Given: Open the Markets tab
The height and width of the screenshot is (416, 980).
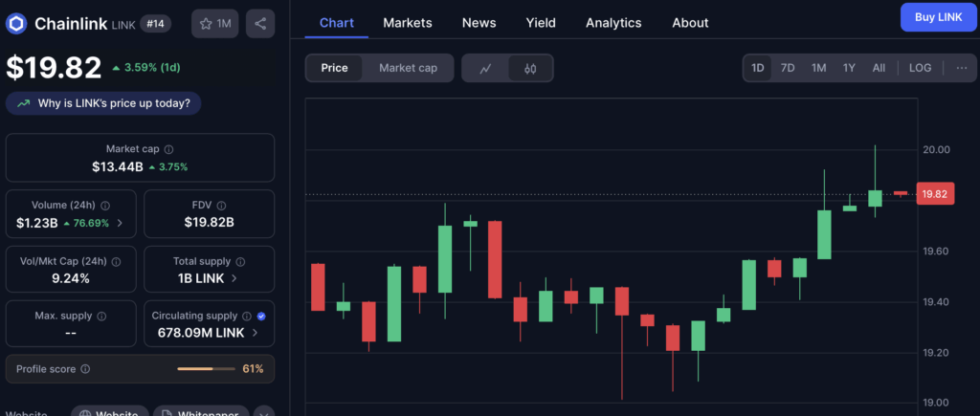Looking at the screenshot, I should (x=408, y=23).
